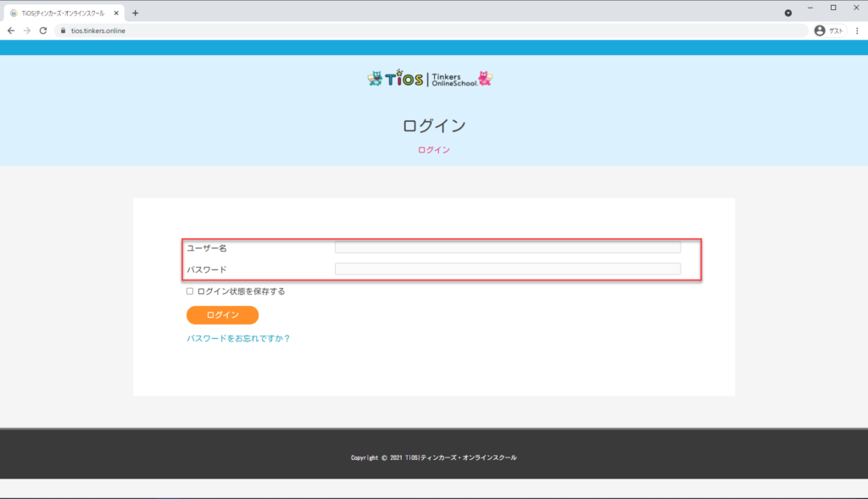868x499 pixels.
Task: Open the Chrome three-dot menu
Action: pos(857,30)
